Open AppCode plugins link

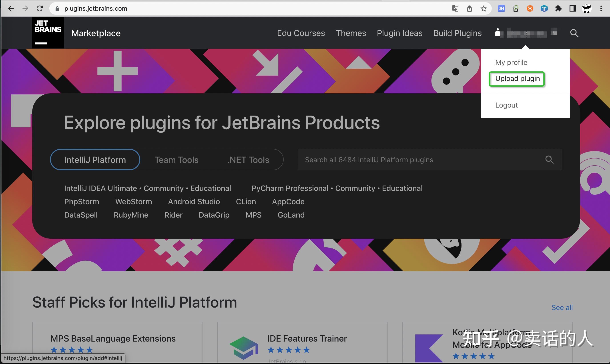288,202
